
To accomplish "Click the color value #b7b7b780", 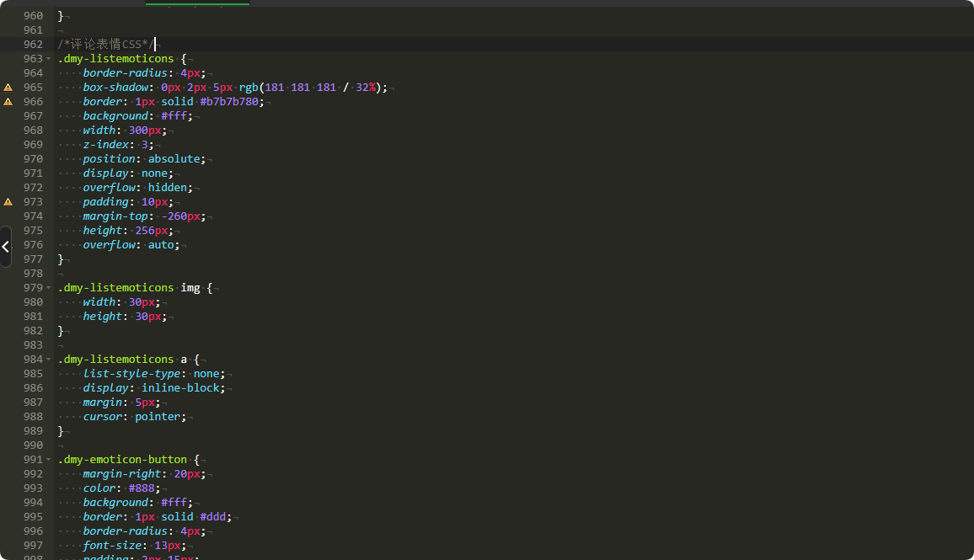I will click(x=229, y=102).
